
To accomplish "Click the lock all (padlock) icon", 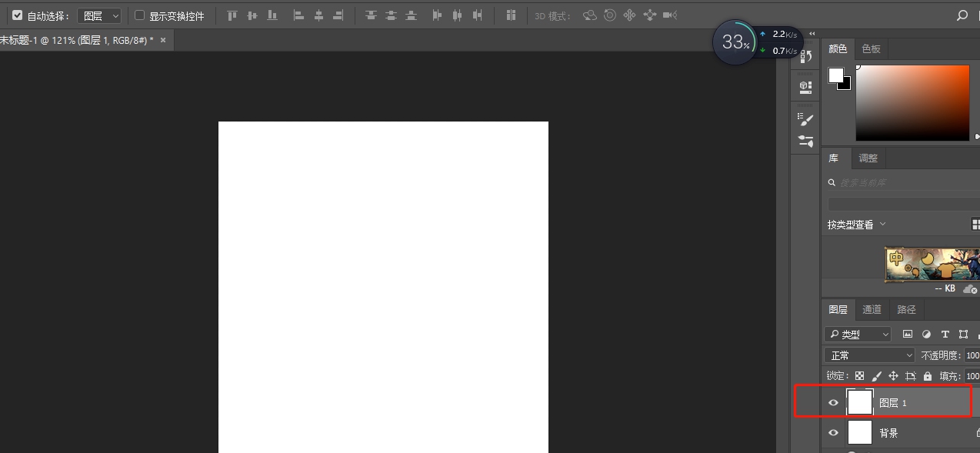I will (x=928, y=375).
